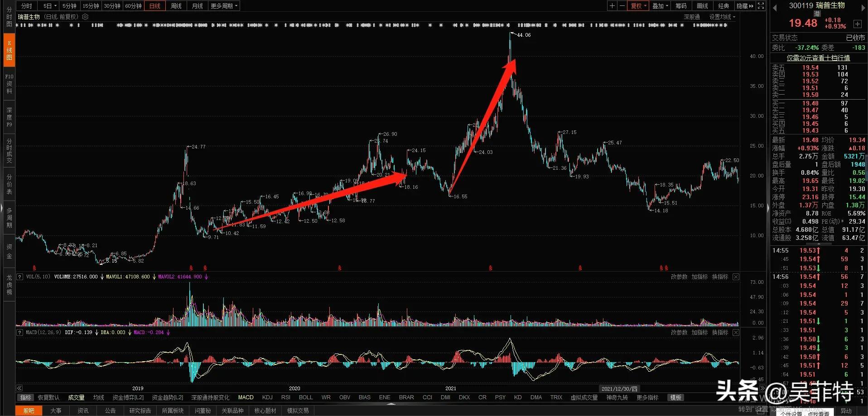This screenshot has height=416, width=868.
Task: Enter fullscreen chart mode
Action: (x=761, y=6)
